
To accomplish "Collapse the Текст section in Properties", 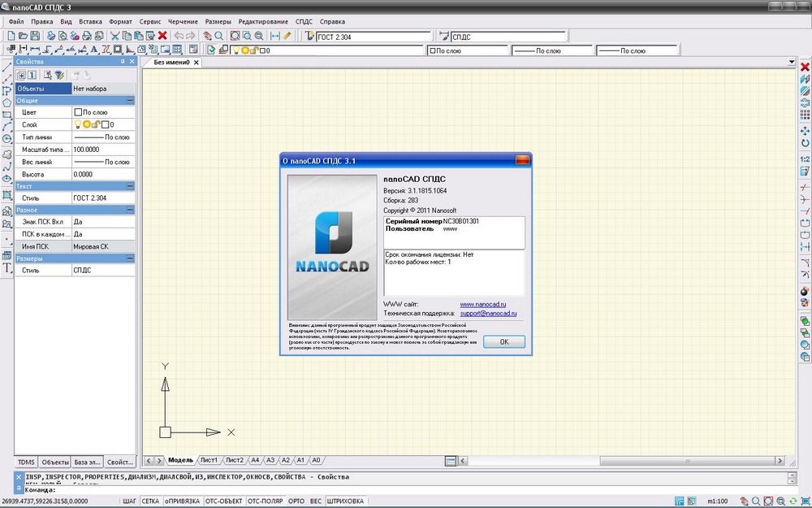I will coord(130,186).
